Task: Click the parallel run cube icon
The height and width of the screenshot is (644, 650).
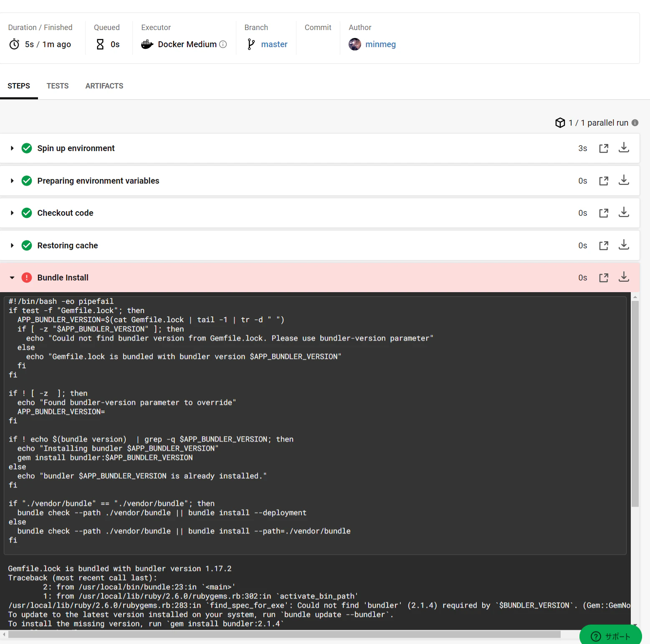Action: 560,123
